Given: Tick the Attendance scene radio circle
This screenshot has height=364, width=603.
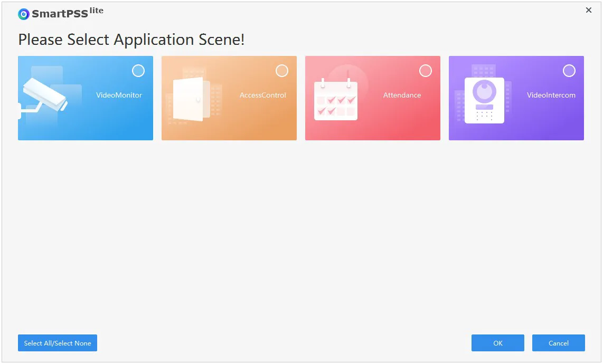Looking at the screenshot, I should tap(426, 71).
